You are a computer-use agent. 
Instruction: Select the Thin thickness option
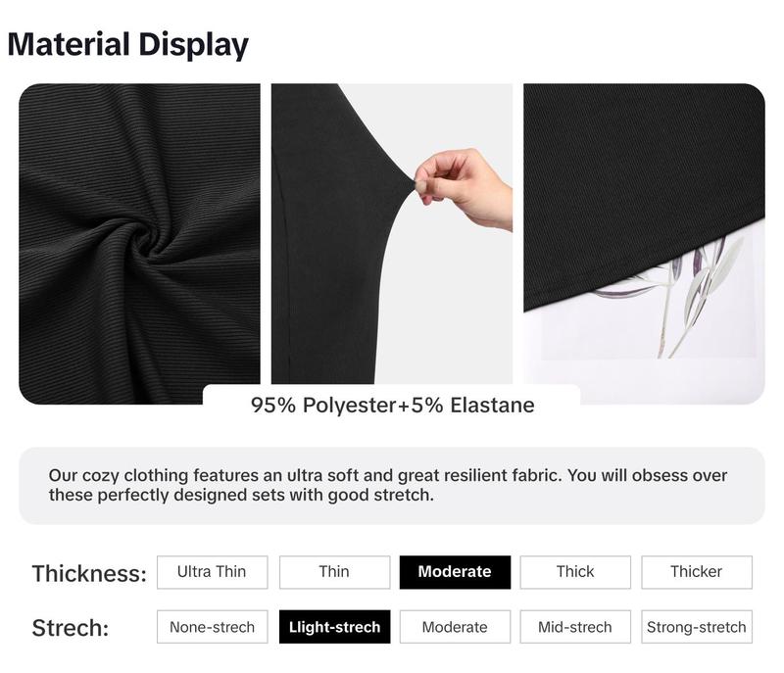[334, 572]
